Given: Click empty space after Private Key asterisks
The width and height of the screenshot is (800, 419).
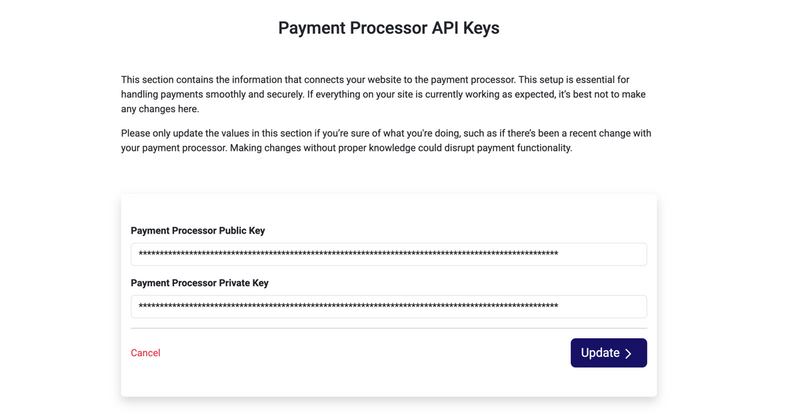Looking at the screenshot, I should (602, 306).
